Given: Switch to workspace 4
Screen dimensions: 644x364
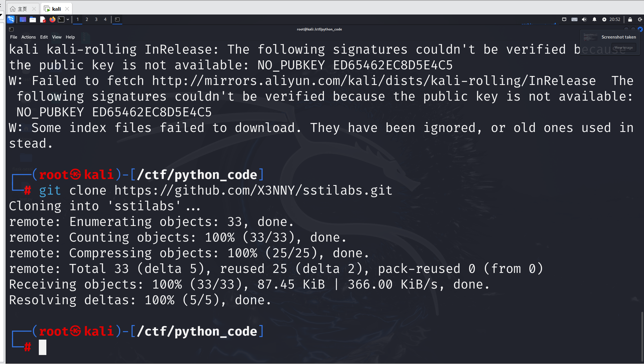Looking at the screenshot, I should coord(105,19).
